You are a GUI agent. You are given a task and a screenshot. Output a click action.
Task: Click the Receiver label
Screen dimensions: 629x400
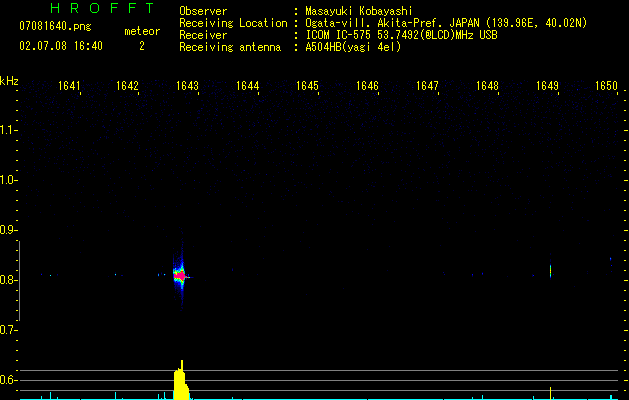(203, 35)
